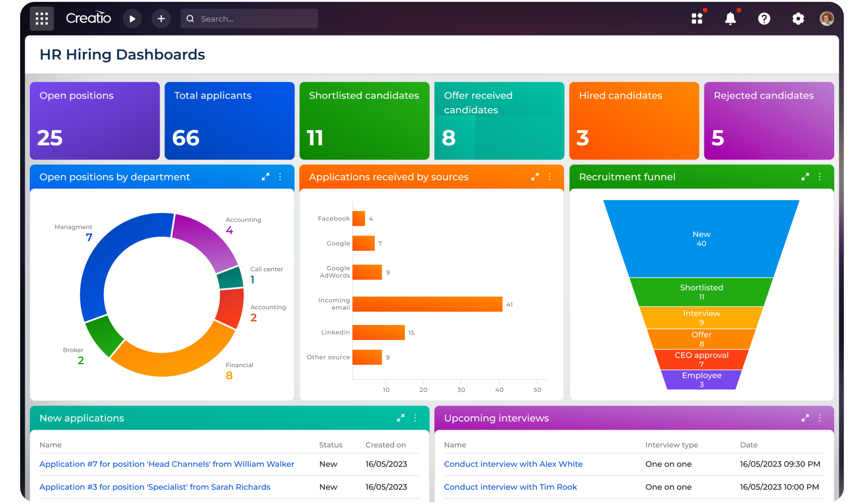Click the plus add new button
Viewport: 864px width, 504px height.
point(161,19)
